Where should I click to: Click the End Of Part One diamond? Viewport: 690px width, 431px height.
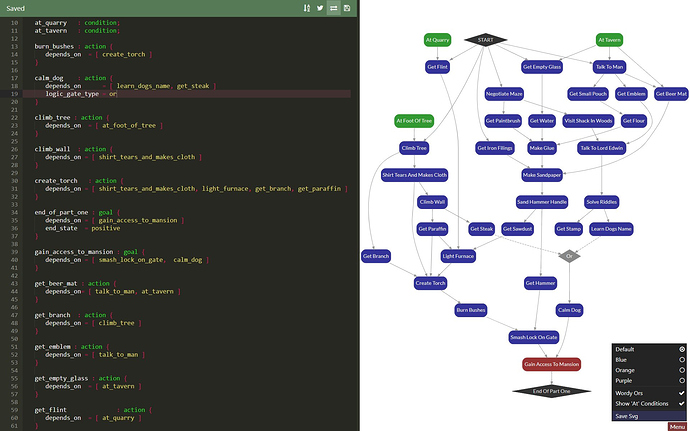(551, 391)
